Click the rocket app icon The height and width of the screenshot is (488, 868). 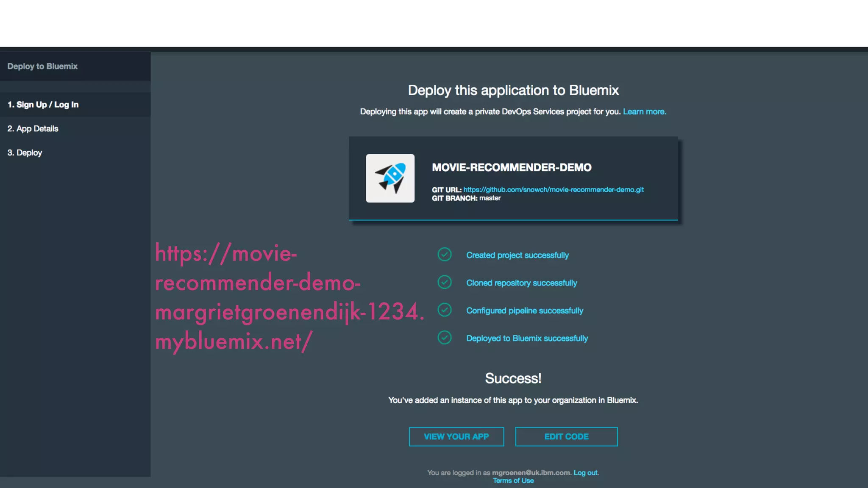point(390,178)
